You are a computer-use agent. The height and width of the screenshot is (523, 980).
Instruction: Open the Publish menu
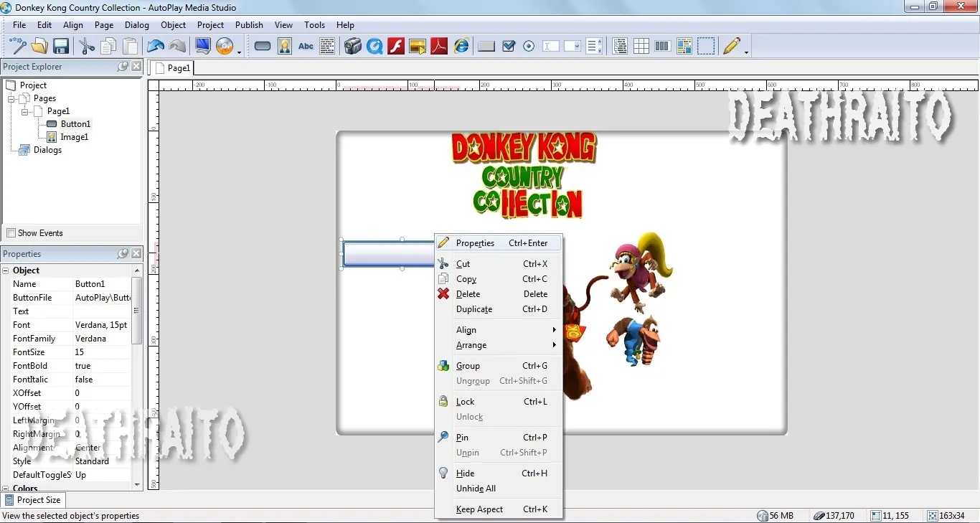[249, 25]
